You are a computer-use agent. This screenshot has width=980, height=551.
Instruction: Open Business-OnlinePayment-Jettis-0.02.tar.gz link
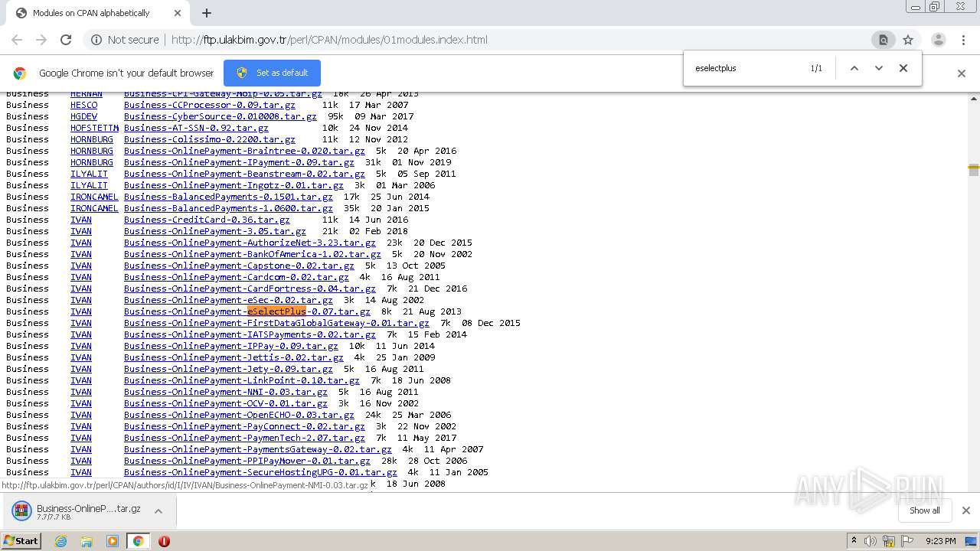coord(234,357)
